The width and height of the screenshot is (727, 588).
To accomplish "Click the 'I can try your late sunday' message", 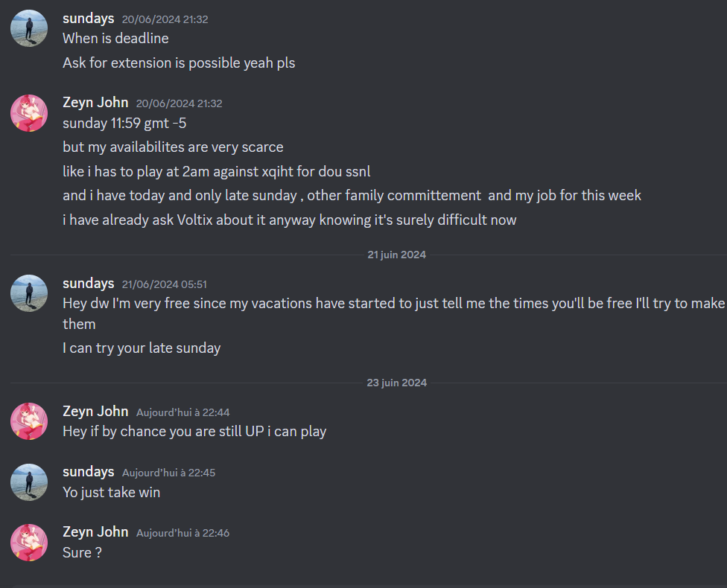I will [142, 348].
